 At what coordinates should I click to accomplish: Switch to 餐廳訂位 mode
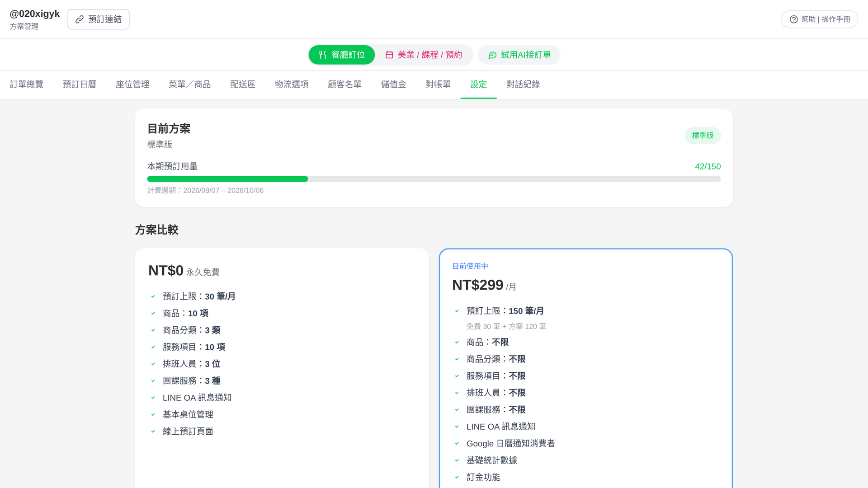coord(342,55)
